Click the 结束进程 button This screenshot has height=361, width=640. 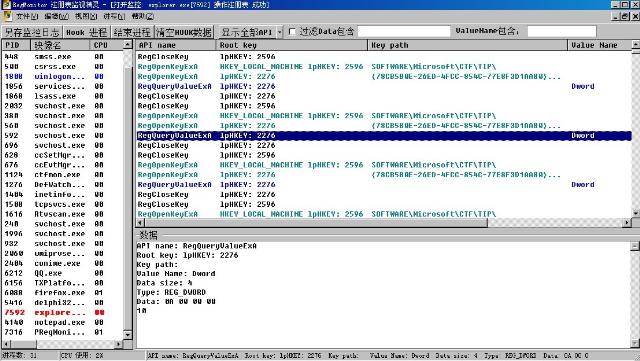132,32
